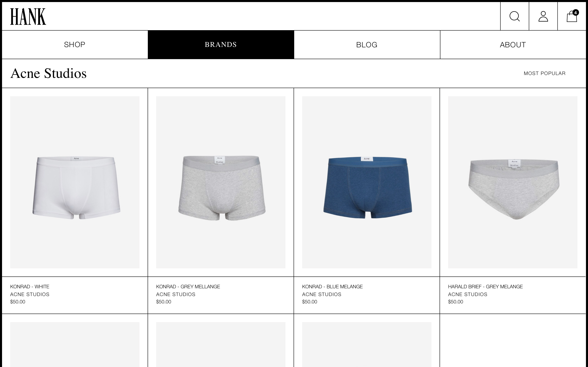The width and height of the screenshot is (588, 367).
Task: View the grey Harald brief image
Action: [x=513, y=182]
